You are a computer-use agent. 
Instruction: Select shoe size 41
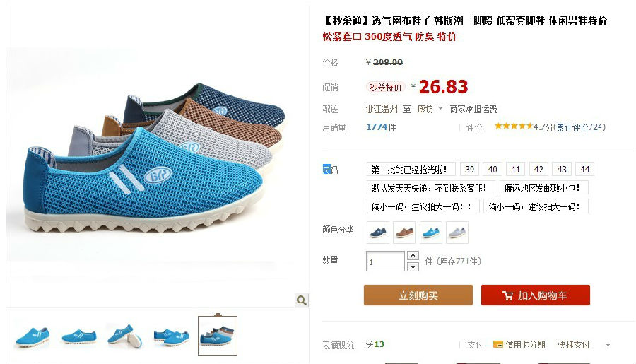click(516, 169)
